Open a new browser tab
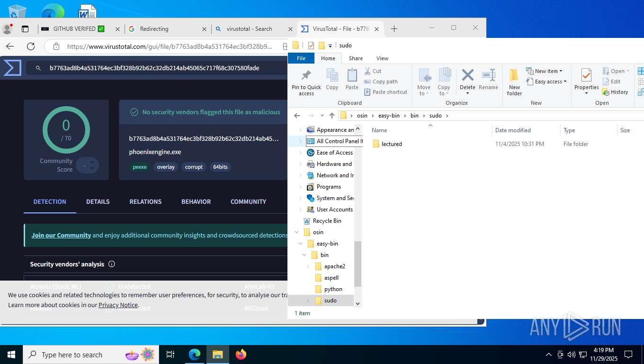 pos(394,29)
